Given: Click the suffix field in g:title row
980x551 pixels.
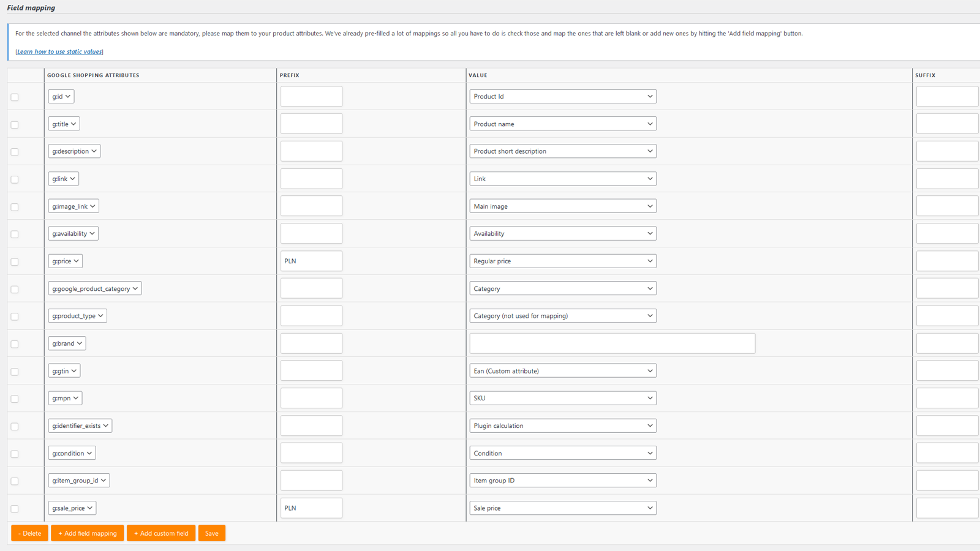Looking at the screenshot, I should click(x=947, y=124).
